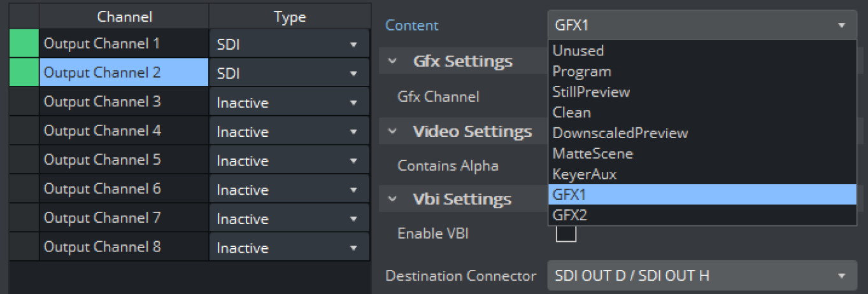868x294 pixels.
Task: Pick StillPreview from Content options
Action: (x=591, y=92)
